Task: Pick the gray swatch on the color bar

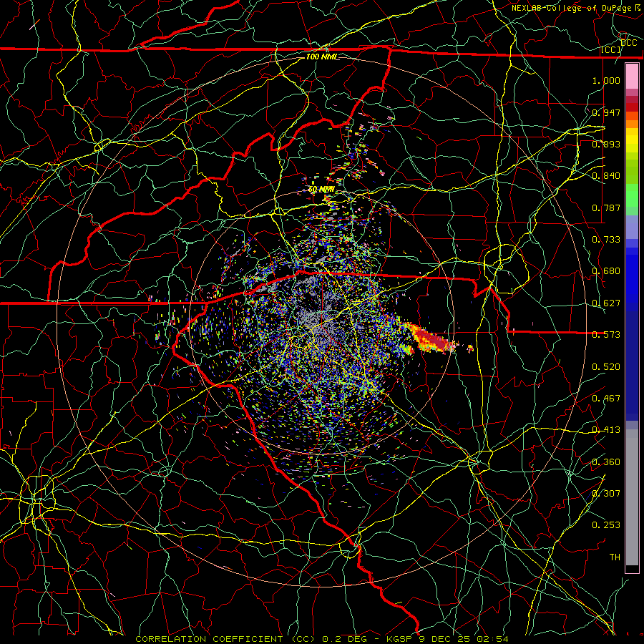Action: pyautogui.click(x=632, y=497)
